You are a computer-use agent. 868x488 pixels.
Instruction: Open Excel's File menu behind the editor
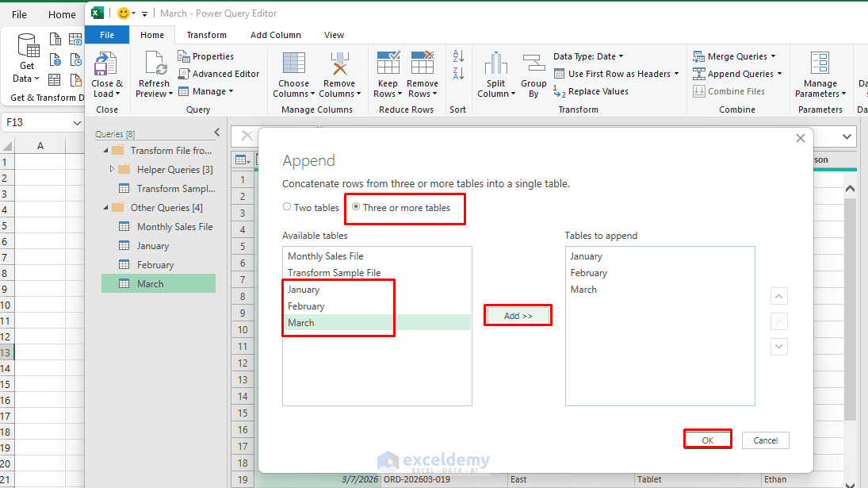pyautogui.click(x=19, y=14)
